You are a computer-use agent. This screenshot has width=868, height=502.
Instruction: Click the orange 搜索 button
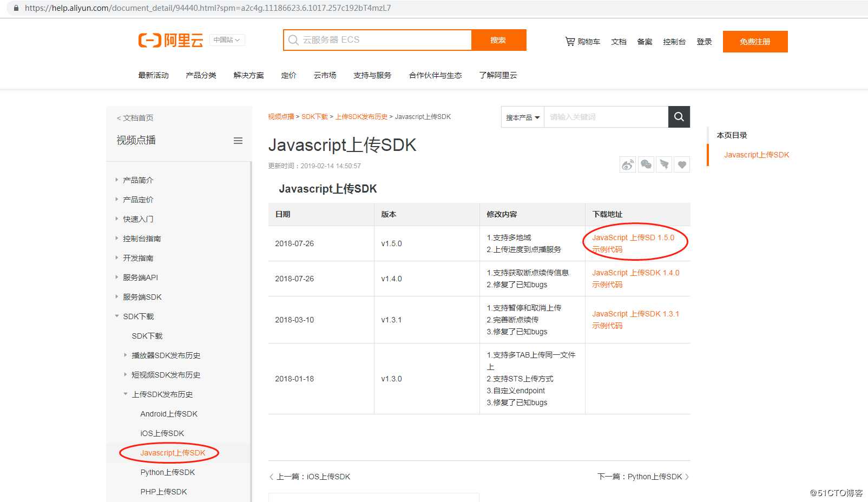pos(498,40)
